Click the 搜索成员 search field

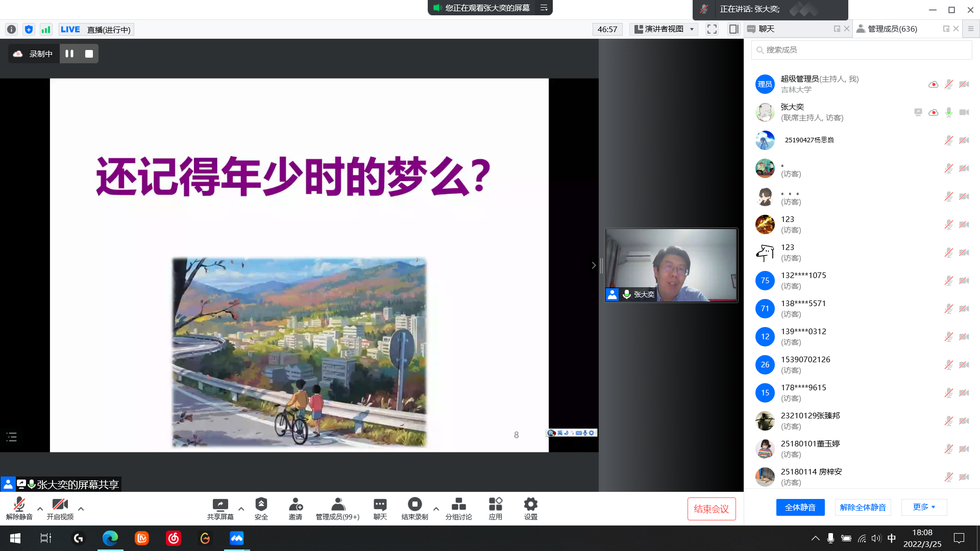point(862,50)
